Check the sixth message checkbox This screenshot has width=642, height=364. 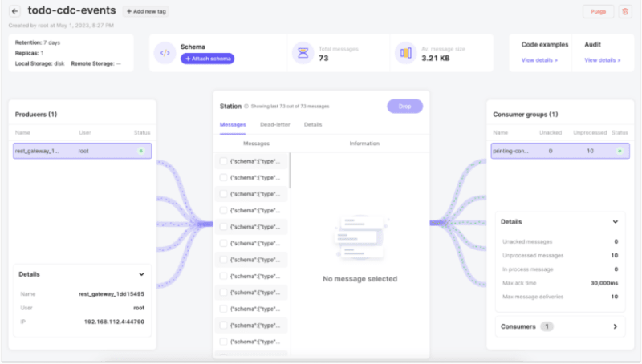pyautogui.click(x=223, y=244)
